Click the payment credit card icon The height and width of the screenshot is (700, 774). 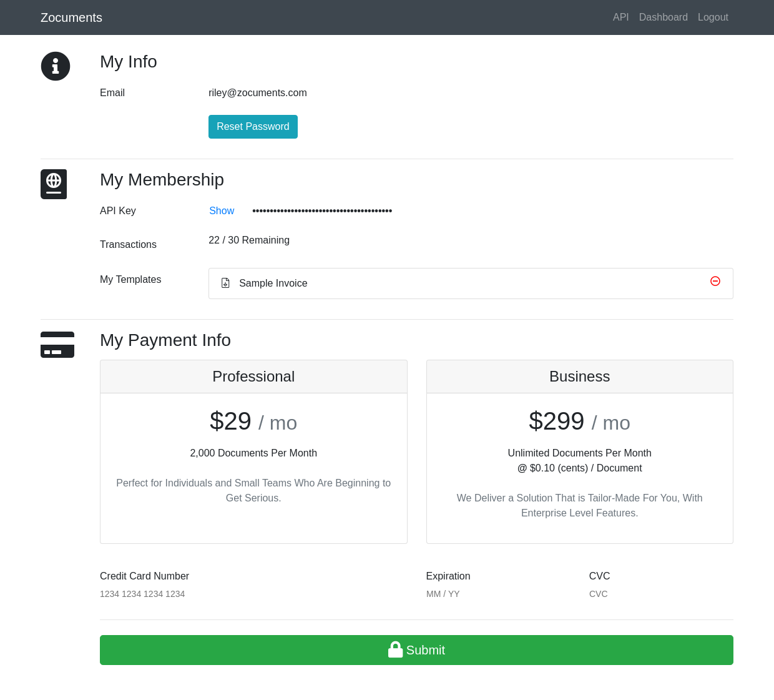57,345
